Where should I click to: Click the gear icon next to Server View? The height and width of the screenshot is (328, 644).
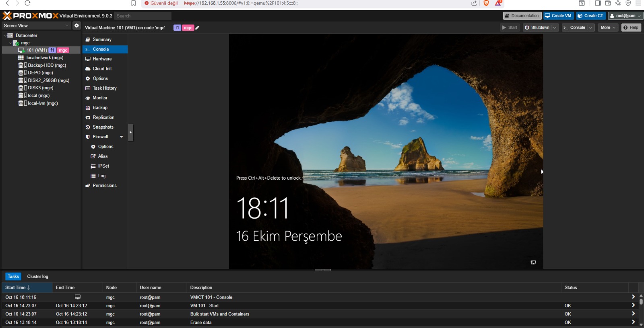pyautogui.click(x=76, y=26)
